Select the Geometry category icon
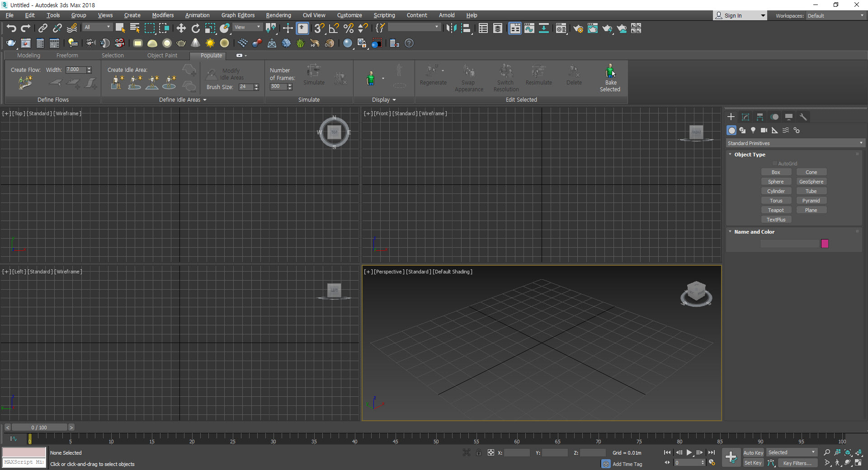The height and width of the screenshot is (470, 868). [x=731, y=130]
